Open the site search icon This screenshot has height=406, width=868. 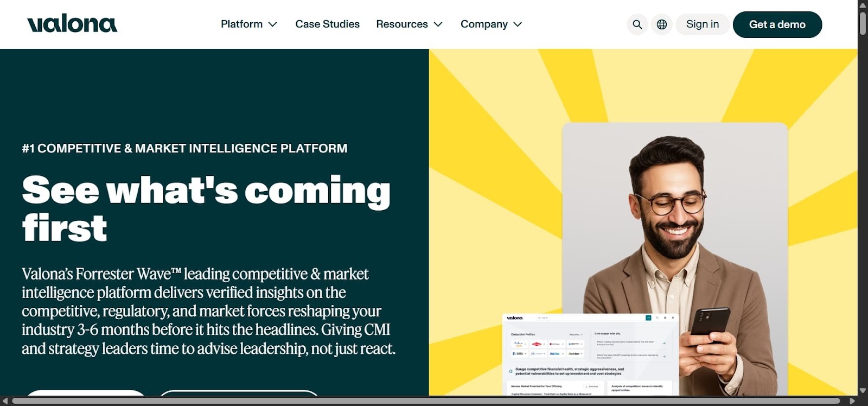pyautogui.click(x=637, y=24)
